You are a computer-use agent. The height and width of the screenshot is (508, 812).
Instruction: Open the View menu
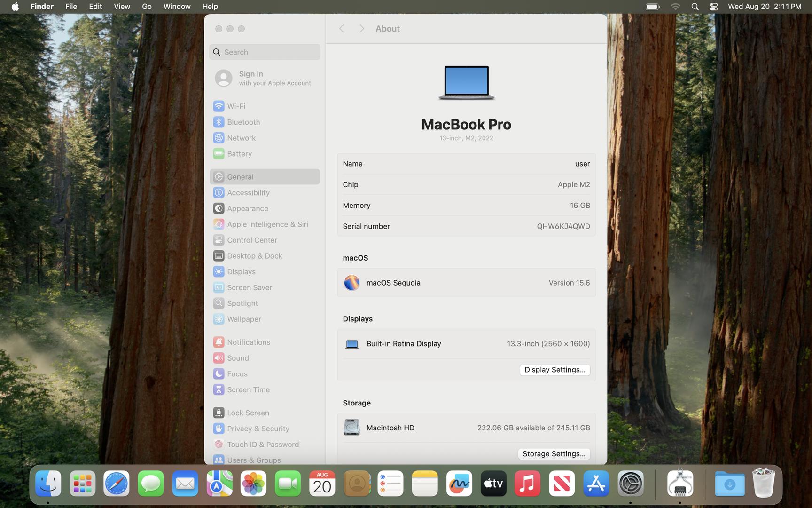click(122, 7)
